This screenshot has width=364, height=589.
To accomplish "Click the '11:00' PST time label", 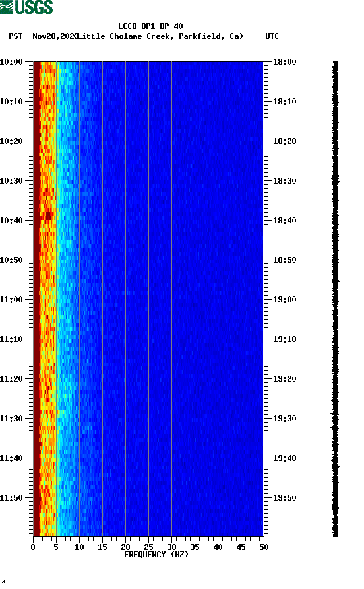I will [x=11, y=300].
